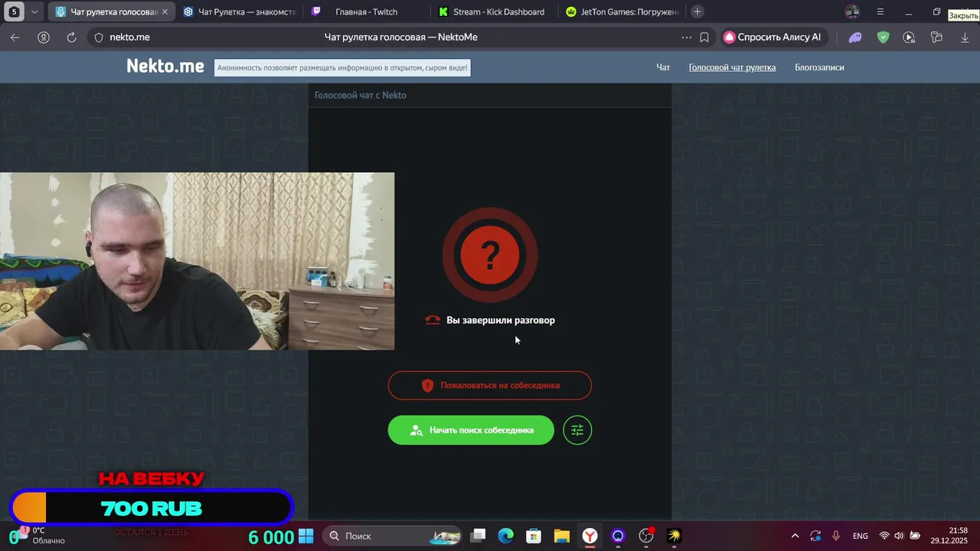
Task: Open the Alice assistant taskbar icon
Action: 618,536
